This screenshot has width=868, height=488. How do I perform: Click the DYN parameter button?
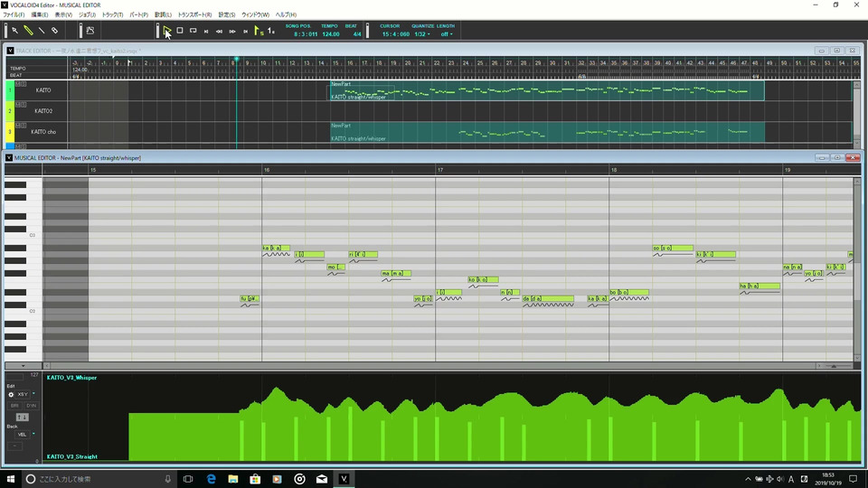[31, 406]
